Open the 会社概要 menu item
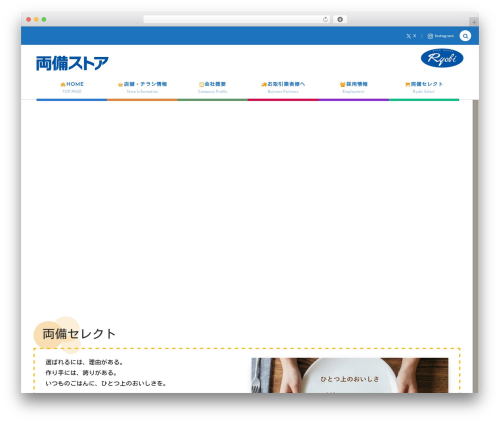Screen dimensions: 500x423 coord(213,88)
